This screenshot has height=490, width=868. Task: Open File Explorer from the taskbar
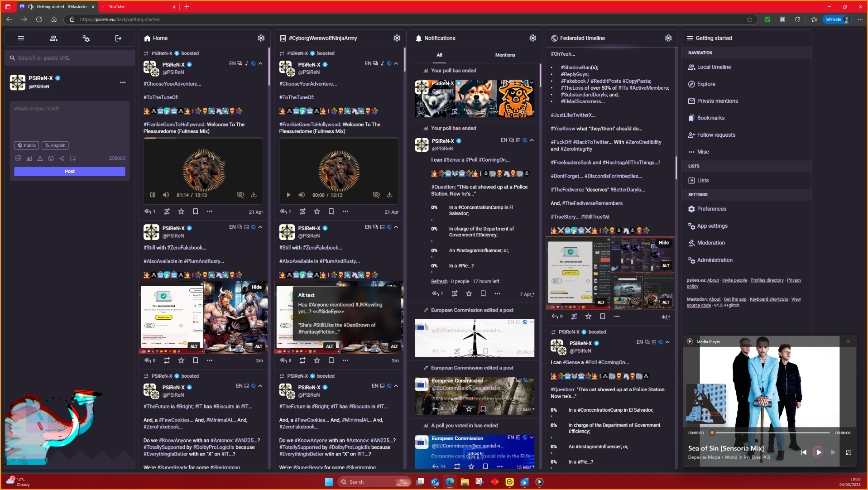pos(465,482)
